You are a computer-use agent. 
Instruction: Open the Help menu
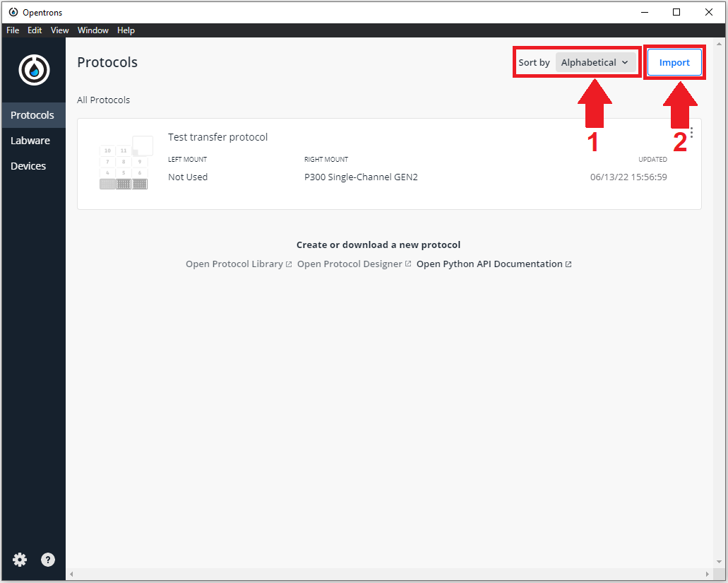point(126,30)
